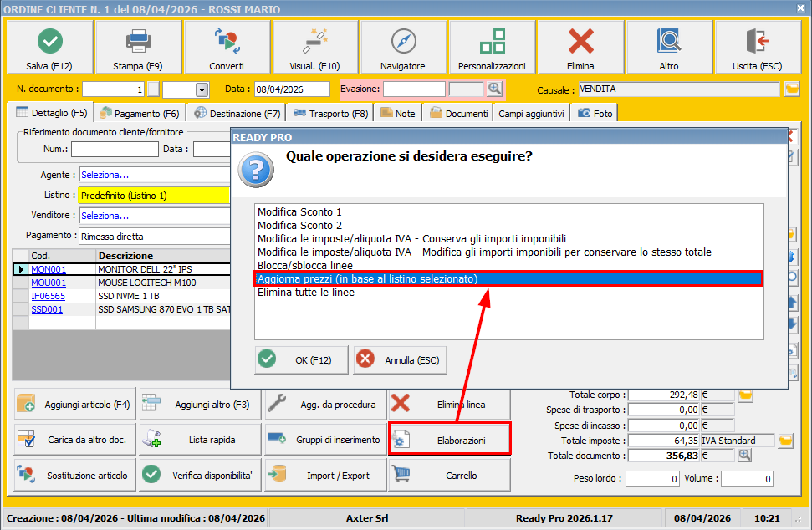
Task: Open article code MON001 link
Action: click(49, 269)
